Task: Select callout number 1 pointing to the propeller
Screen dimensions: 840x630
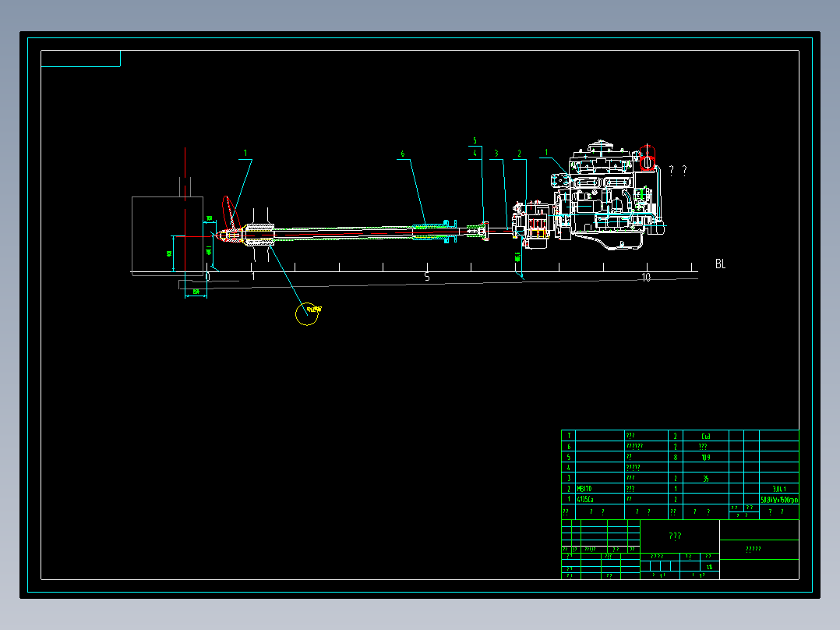Action: 245,154
